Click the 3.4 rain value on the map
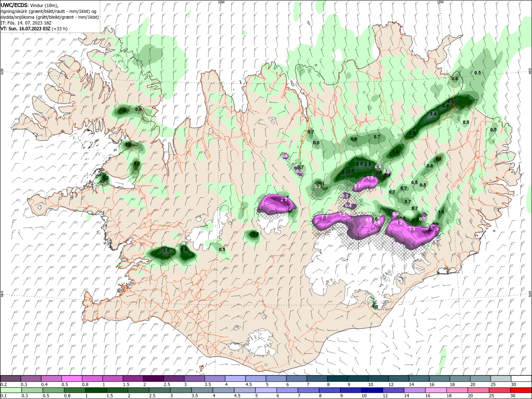 coord(433,114)
